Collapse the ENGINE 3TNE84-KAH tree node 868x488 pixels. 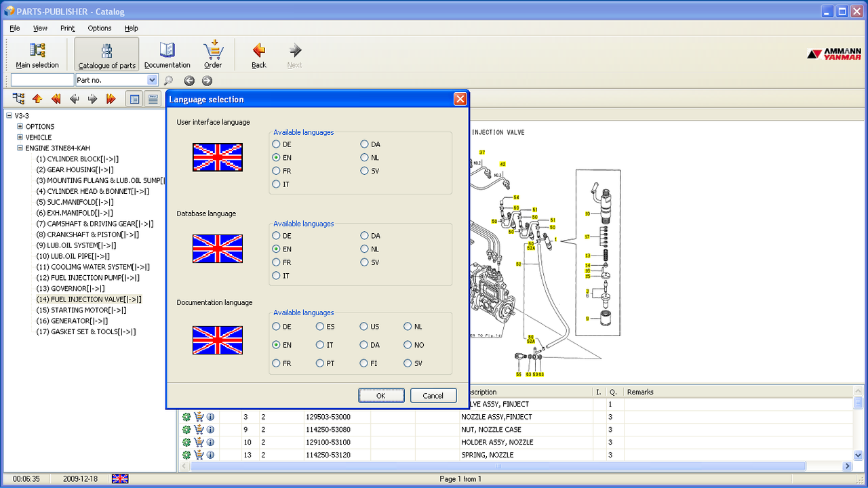(20, 148)
